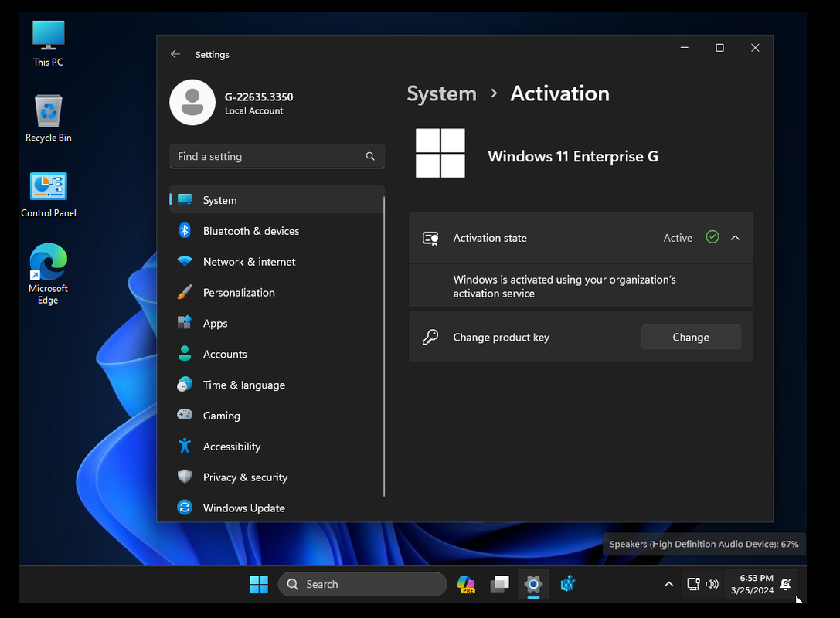Open Time & language settings
840x618 pixels.
(243, 385)
